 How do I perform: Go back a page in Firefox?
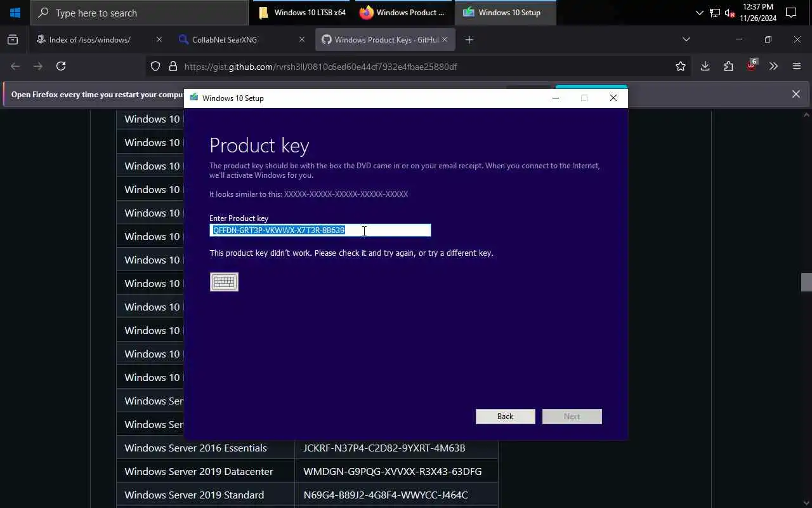(15, 66)
